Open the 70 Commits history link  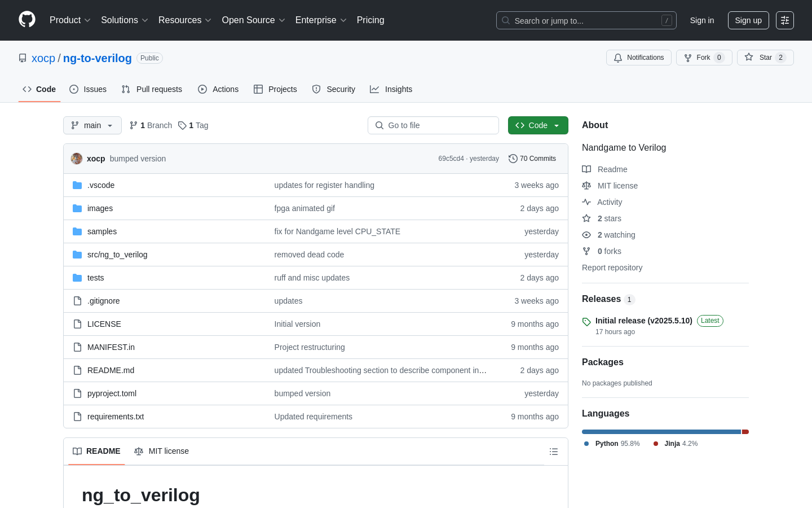pyautogui.click(x=532, y=159)
